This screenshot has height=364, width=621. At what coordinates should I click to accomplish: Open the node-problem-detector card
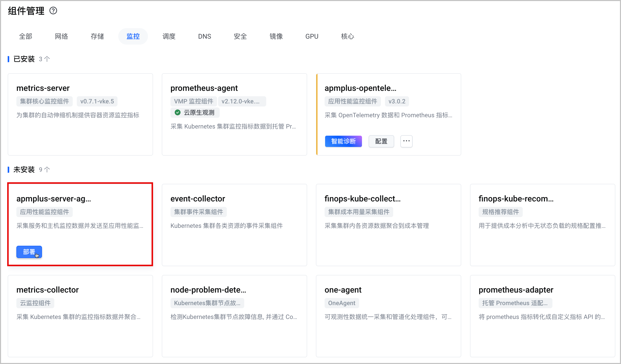click(x=234, y=316)
